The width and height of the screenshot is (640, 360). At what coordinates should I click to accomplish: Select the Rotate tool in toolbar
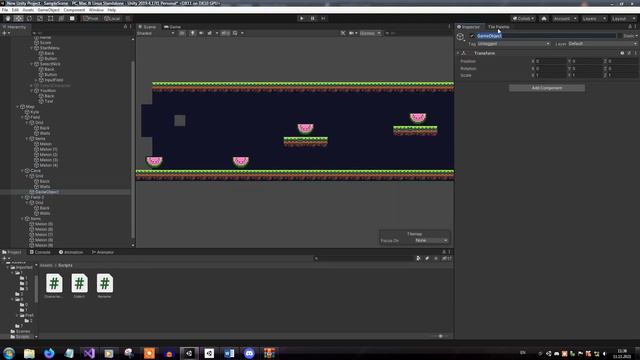pyautogui.click(x=29, y=18)
